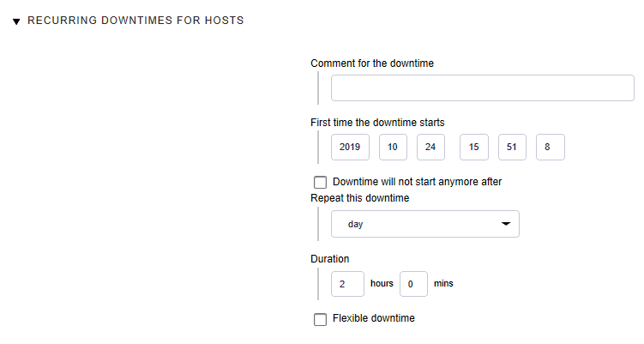Click the 'Flexible downtime' label text

pos(373,318)
